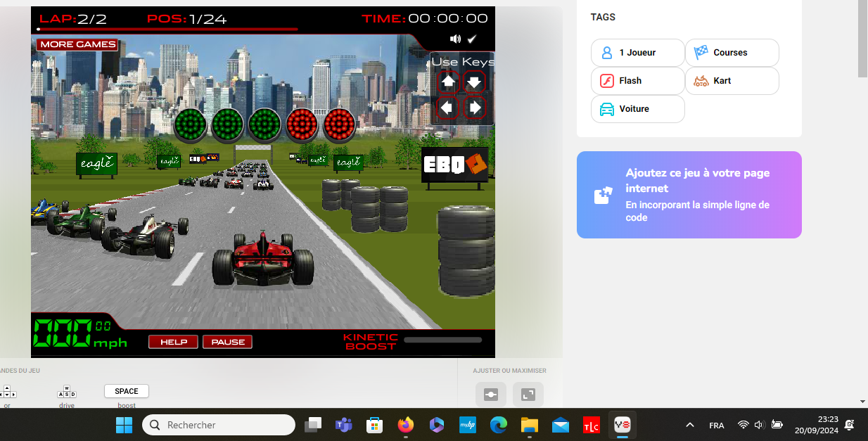Click the right arrow steering icon
The image size is (868, 441).
475,108
